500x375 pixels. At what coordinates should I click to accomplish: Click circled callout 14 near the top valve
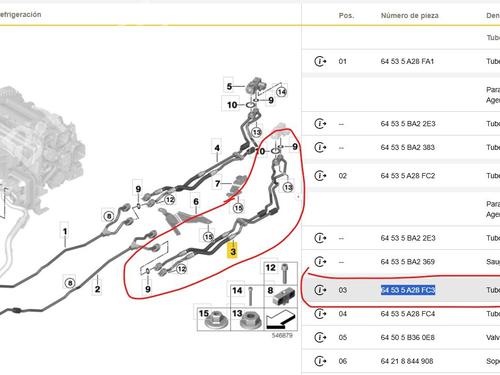(x=282, y=91)
